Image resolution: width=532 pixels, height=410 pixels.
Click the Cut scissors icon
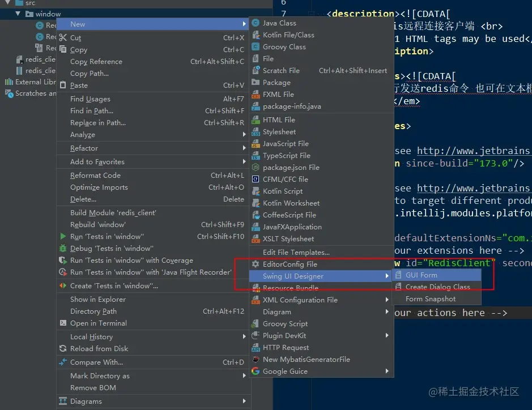tap(63, 37)
